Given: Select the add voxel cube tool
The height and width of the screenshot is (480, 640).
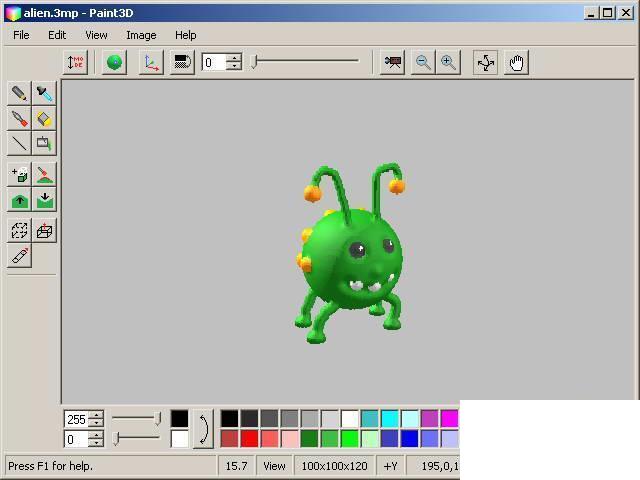Looking at the screenshot, I should [x=19, y=175].
